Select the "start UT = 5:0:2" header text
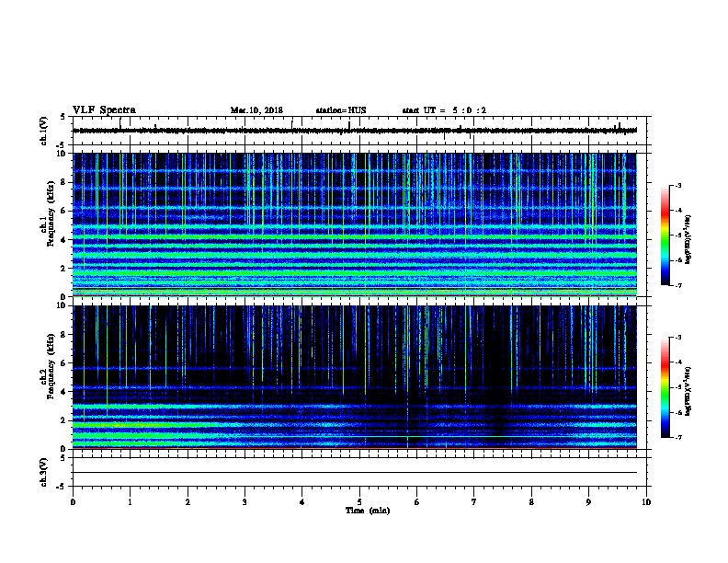 pyautogui.click(x=444, y=110)
